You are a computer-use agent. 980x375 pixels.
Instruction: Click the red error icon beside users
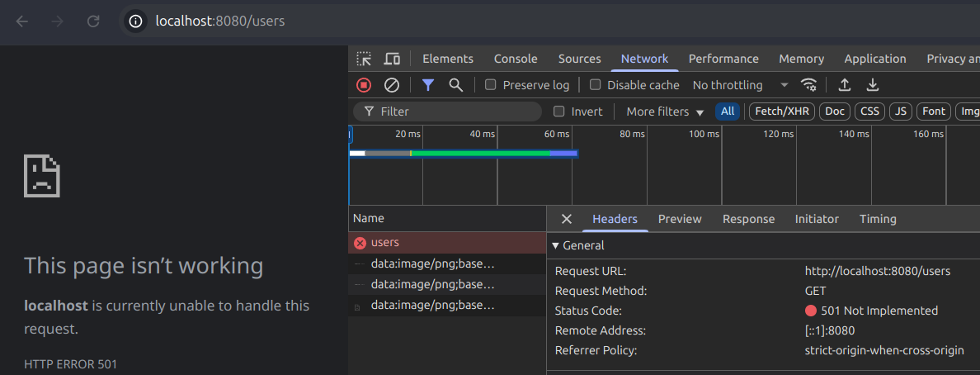(360, 243)
